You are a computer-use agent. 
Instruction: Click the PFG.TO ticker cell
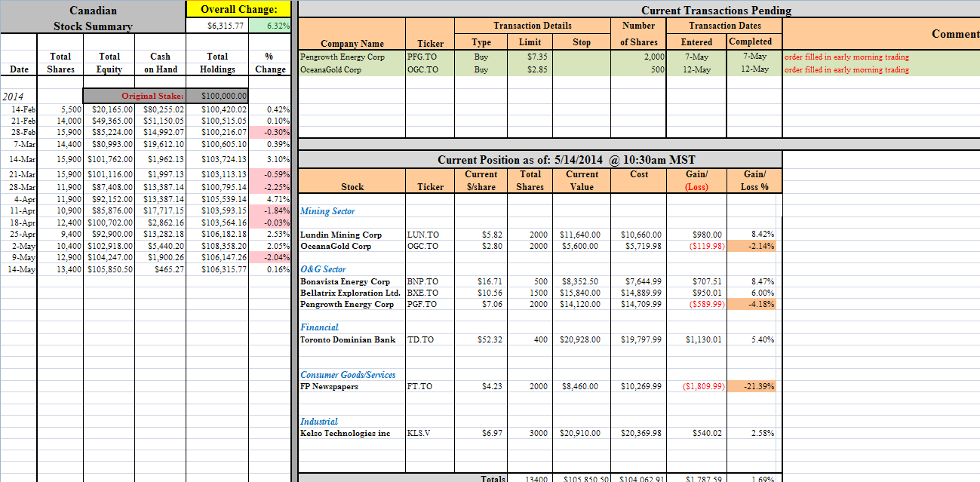click(x=430, y=57)
